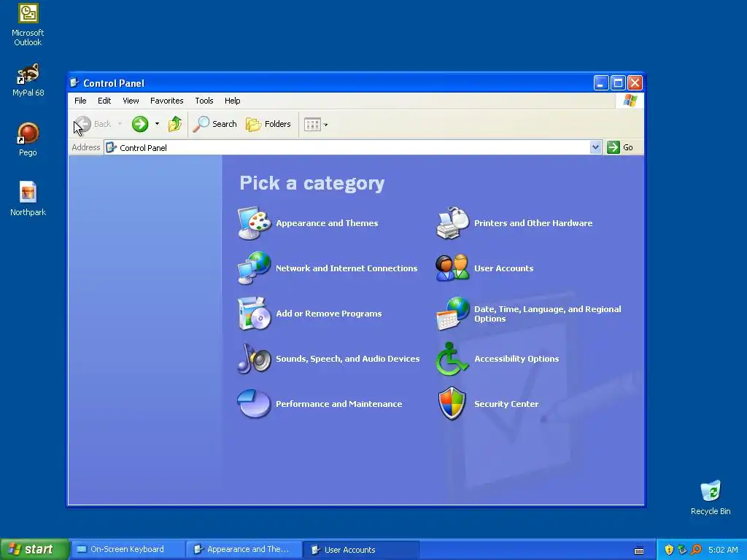Click the Go button beside address bar

click(620, 147)
